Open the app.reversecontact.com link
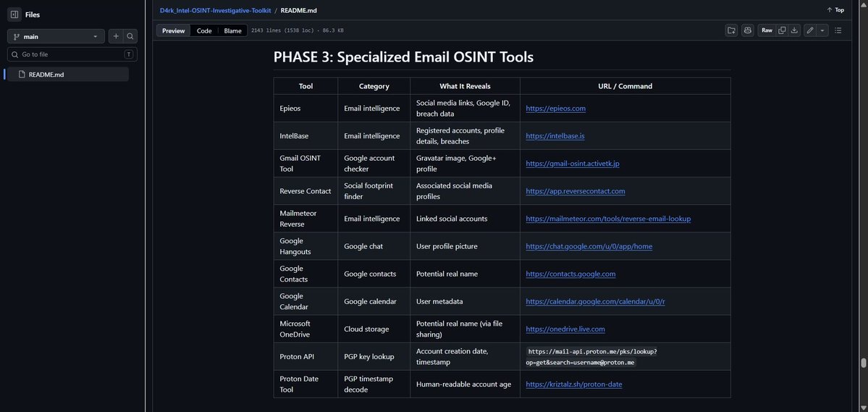The height and width of the screenshot is (412, 868). 575,191
